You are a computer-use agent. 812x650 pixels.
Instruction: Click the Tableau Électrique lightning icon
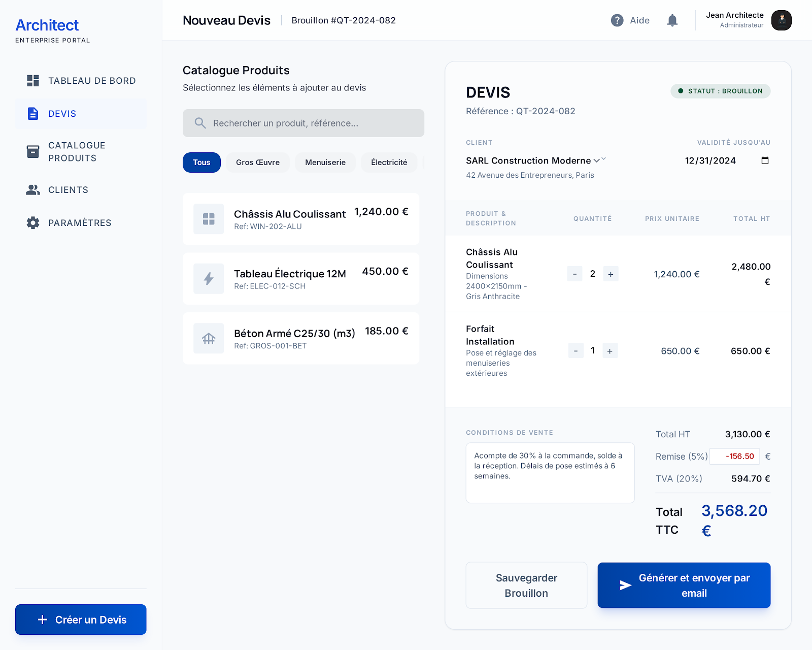209,279
